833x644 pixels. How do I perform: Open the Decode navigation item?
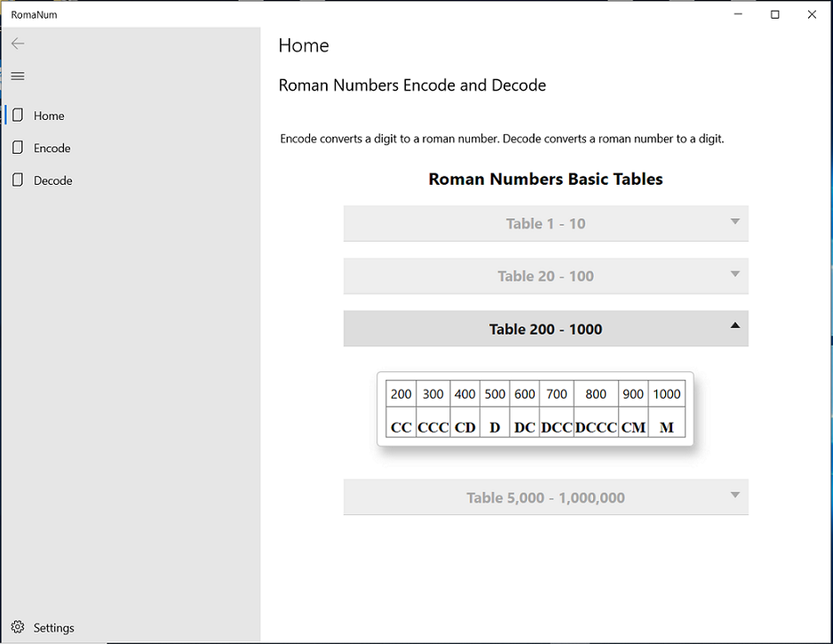point(131,180)
